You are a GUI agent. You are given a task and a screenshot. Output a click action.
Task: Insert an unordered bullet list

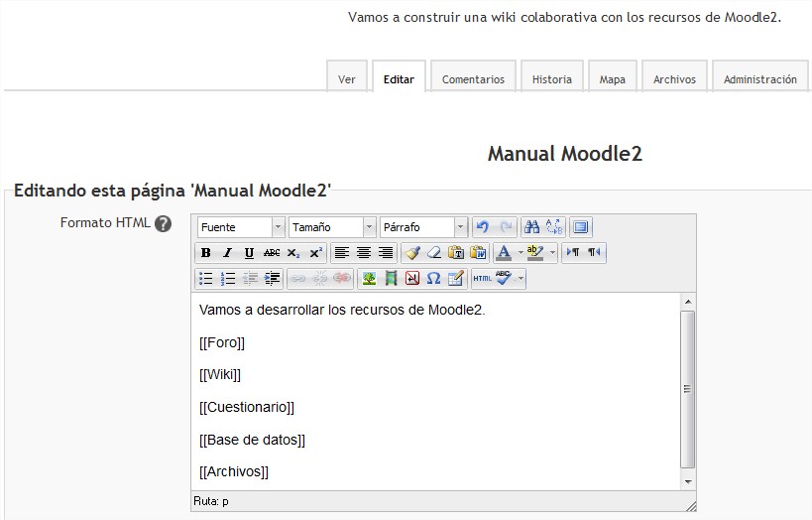pos(206,279)
